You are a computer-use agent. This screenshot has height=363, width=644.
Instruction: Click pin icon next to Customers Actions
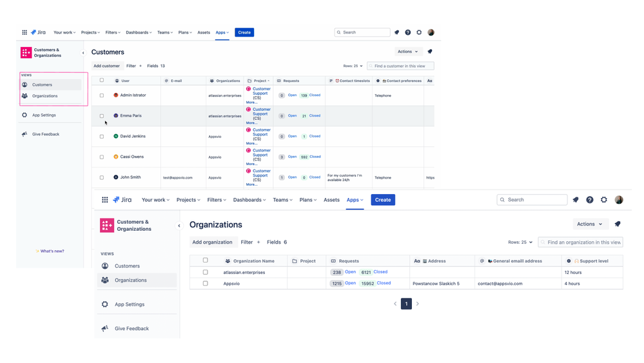click(430, 52)
